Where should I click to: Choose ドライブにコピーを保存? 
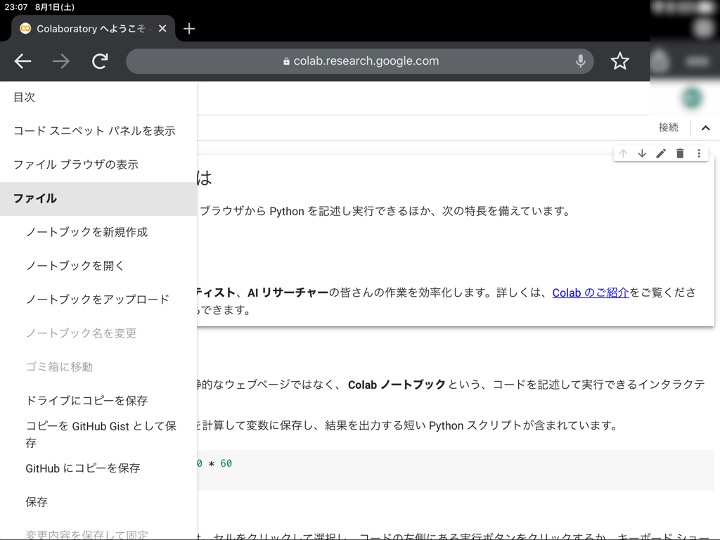pyautogui.click(x=99, y=400)
